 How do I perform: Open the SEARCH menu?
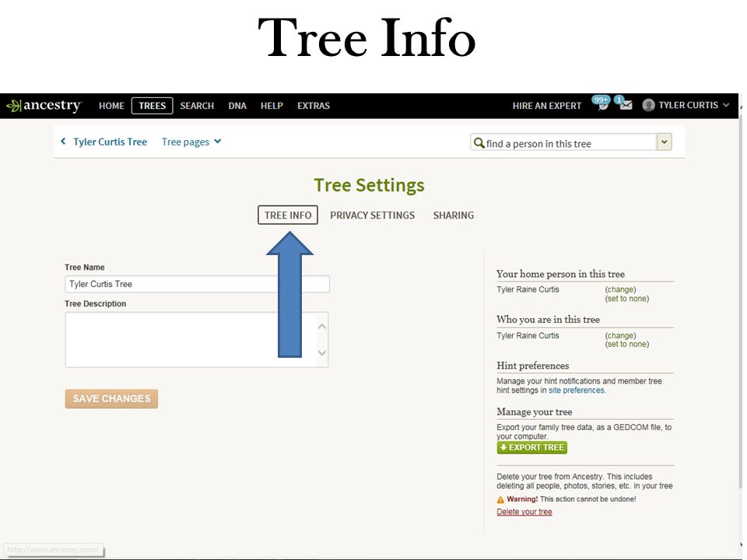pos(197,106)
